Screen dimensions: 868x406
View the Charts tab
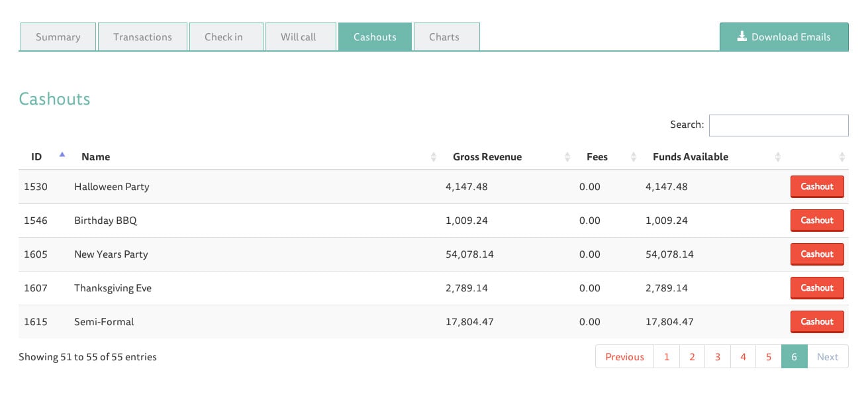coord(444,37)
